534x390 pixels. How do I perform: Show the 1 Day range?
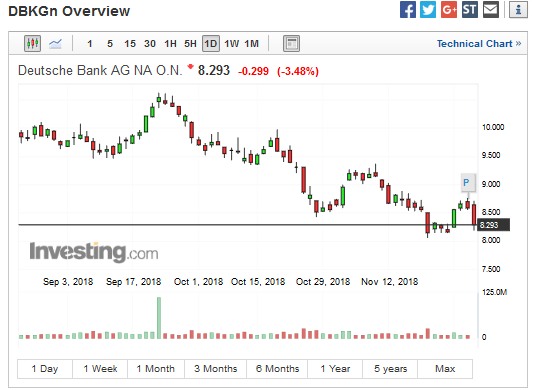(45, 369)
